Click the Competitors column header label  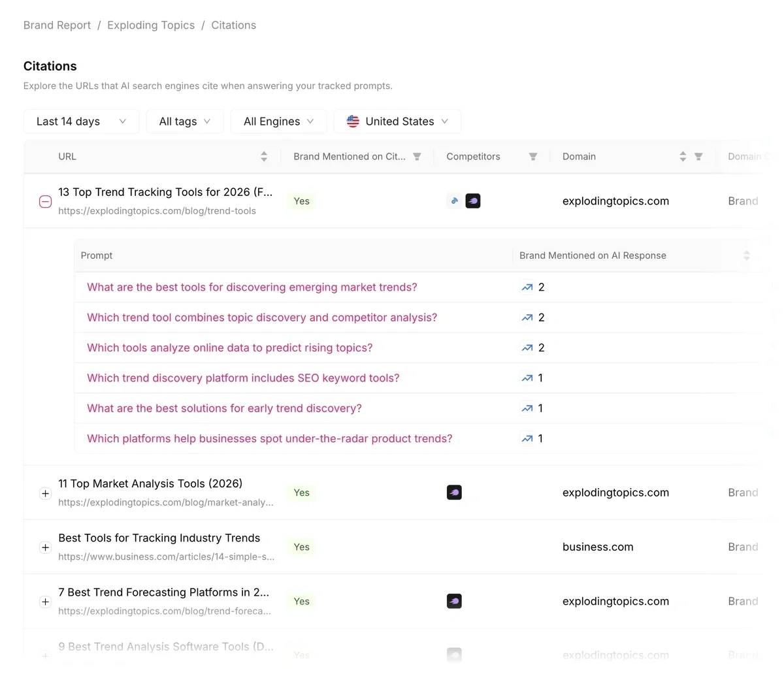[x=473, y=157]
